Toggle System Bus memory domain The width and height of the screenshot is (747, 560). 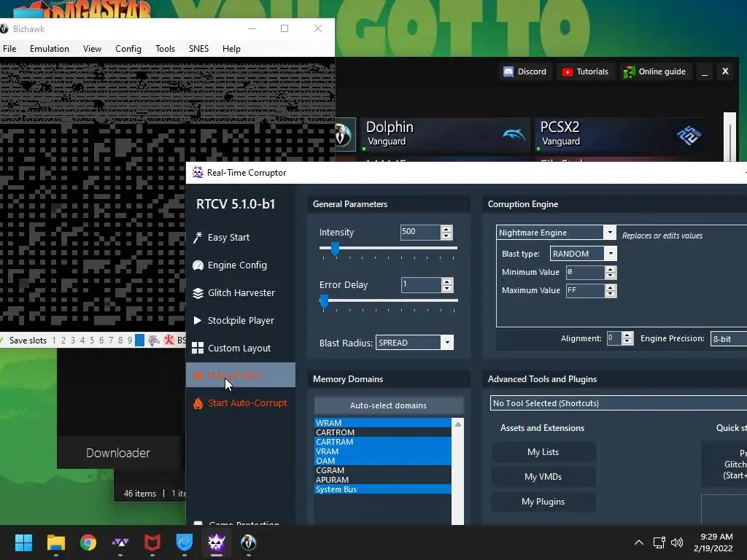pos(382,489)
